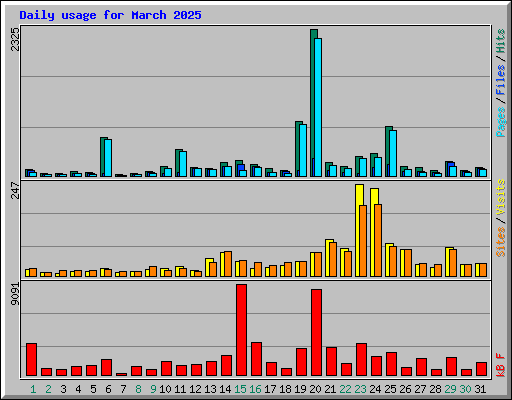The image size is (512, 400).
Task: Click the 247 visits axis value
Action: click(x=15, y=190)
